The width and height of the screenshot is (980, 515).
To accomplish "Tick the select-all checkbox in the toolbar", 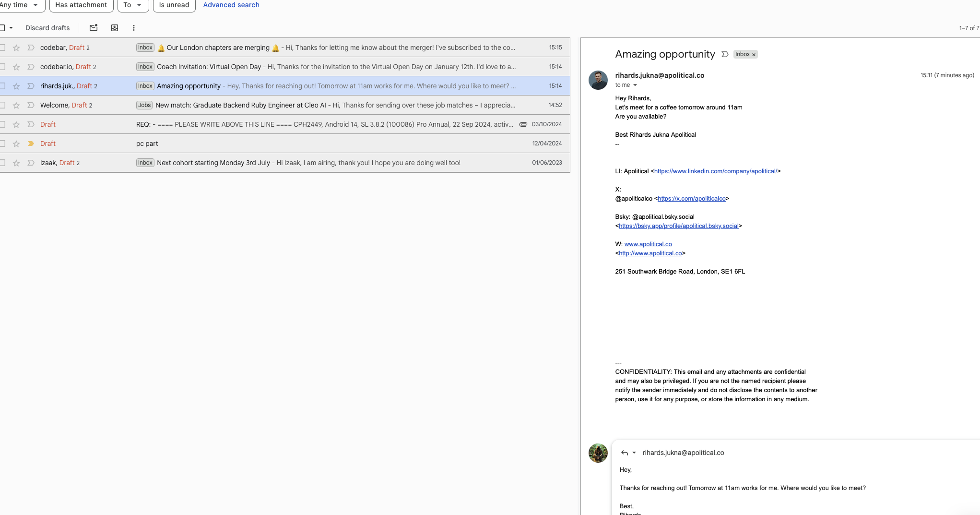I will click(2, 28).
